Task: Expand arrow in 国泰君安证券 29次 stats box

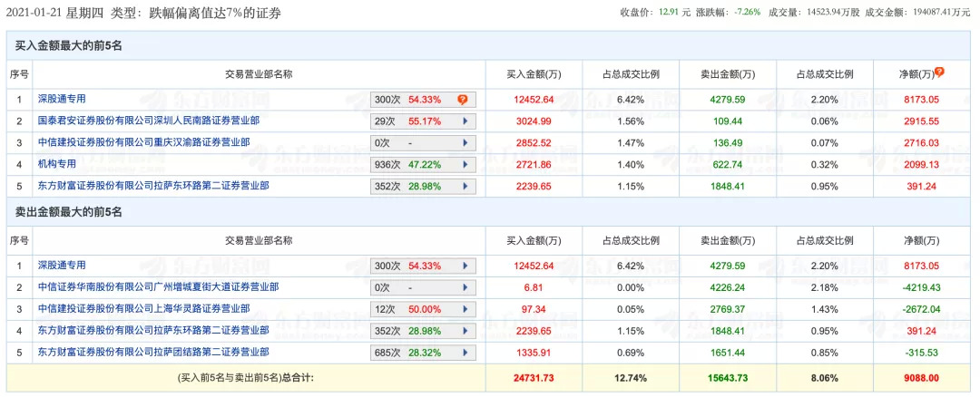Action: 464,121
